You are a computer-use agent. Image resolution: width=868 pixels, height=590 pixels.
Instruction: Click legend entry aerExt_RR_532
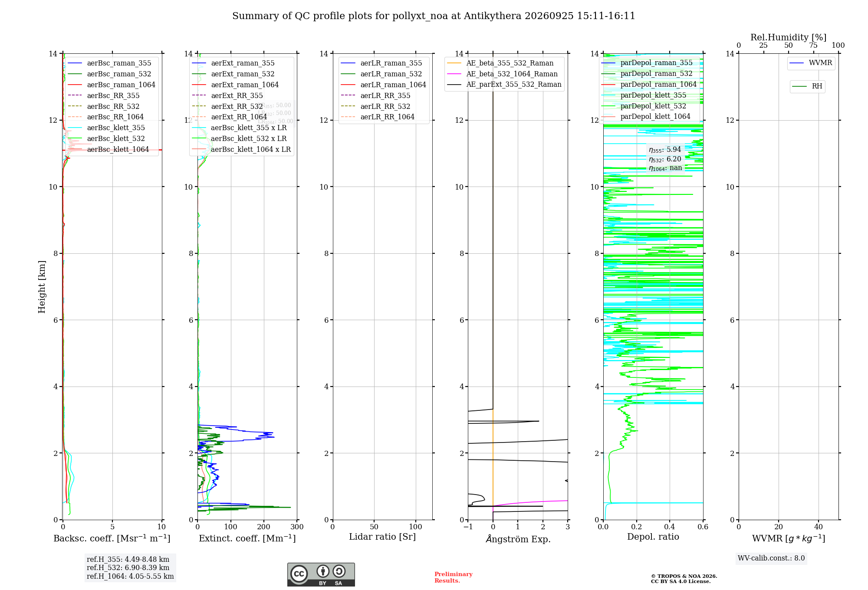[227, 107]
